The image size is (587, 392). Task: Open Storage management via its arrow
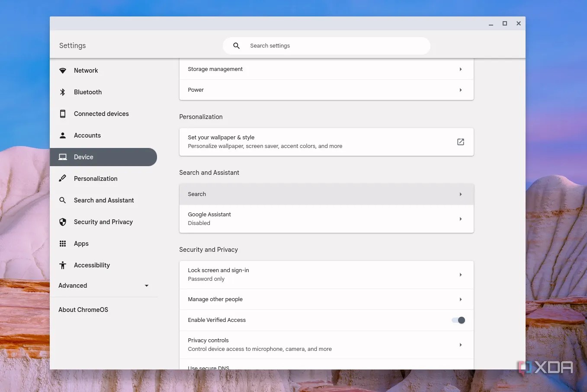click(x=461, y=69)
